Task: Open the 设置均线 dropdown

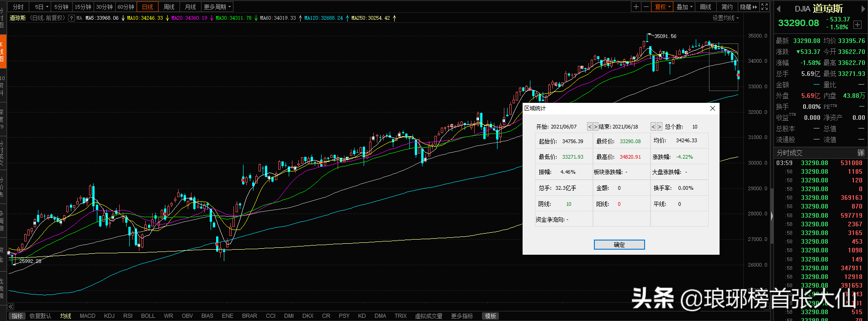Action: pyautogui.click(x=725, y=18)
